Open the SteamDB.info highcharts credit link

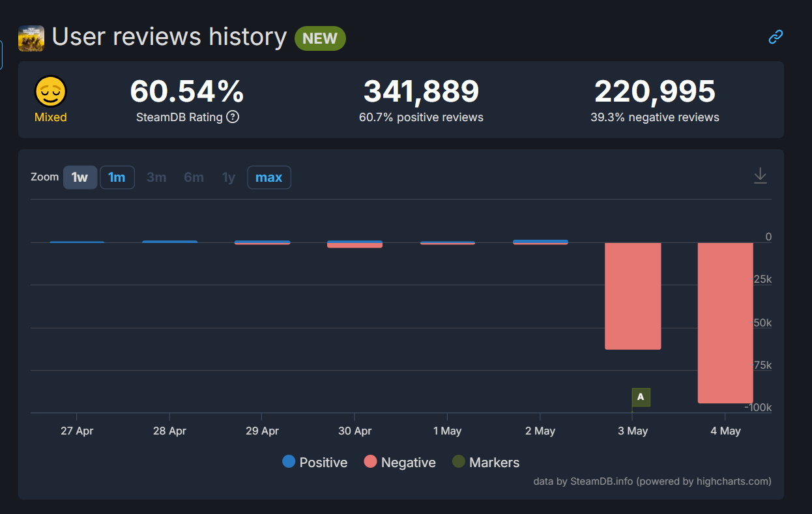tap(652, 481)
